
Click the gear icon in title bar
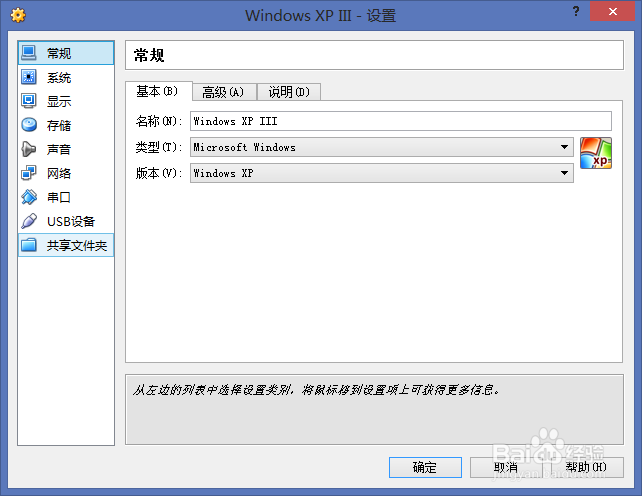tap(18, 15)
